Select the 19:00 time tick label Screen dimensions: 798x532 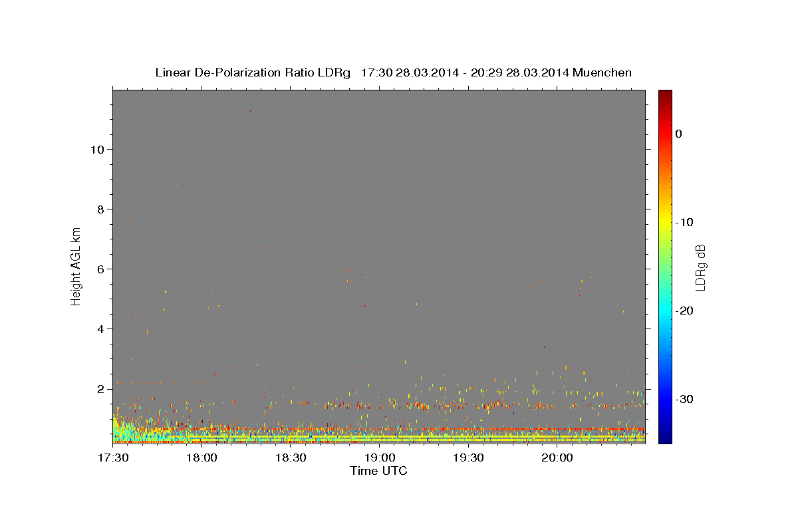pos(379,458)
